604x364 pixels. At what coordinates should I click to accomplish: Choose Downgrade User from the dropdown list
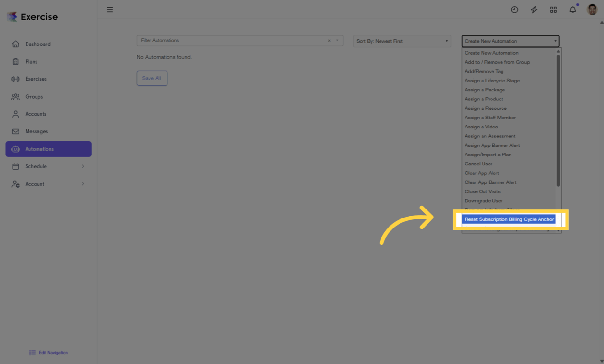click(483, 200)
